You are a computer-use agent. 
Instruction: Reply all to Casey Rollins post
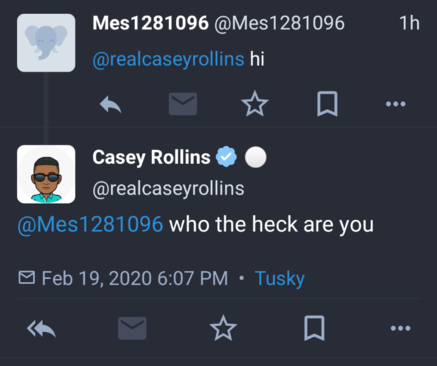[41, 329]
